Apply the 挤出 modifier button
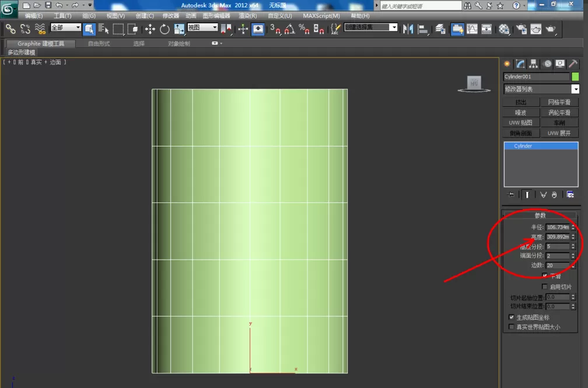The height and width of the screenshot is (388, 588). (521, 102)
